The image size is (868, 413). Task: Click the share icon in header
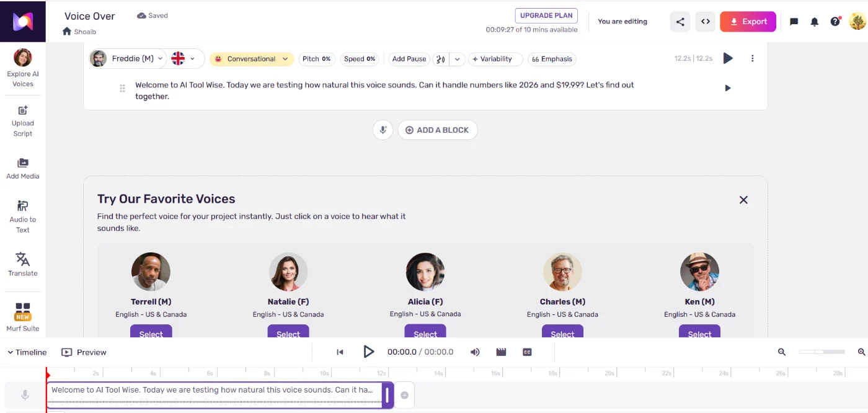680,22
